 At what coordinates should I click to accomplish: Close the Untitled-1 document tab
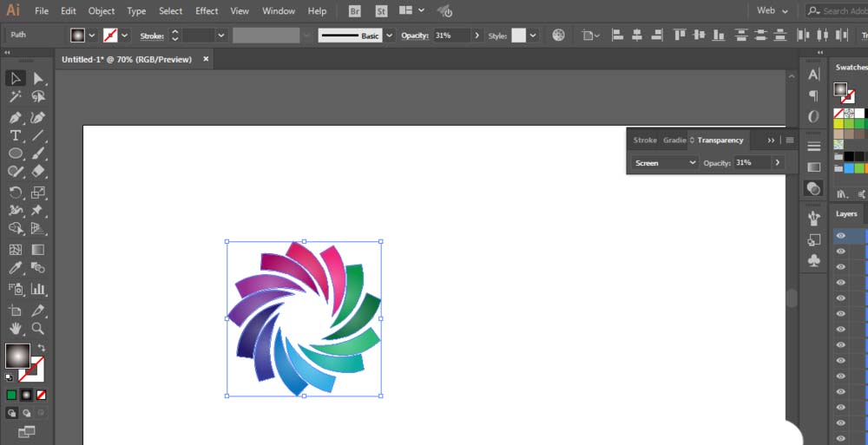(206, 59)
